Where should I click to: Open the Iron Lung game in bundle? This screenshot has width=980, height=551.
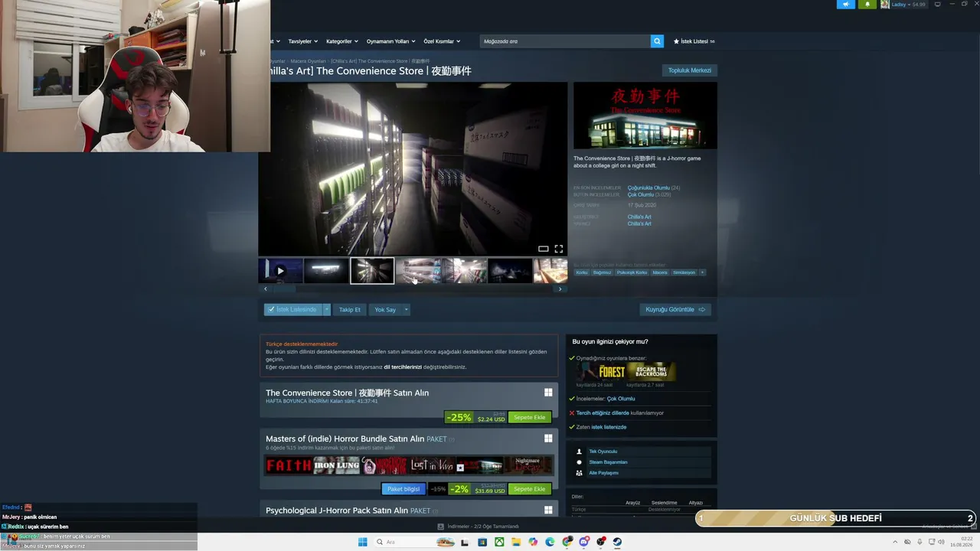(337, 465)
